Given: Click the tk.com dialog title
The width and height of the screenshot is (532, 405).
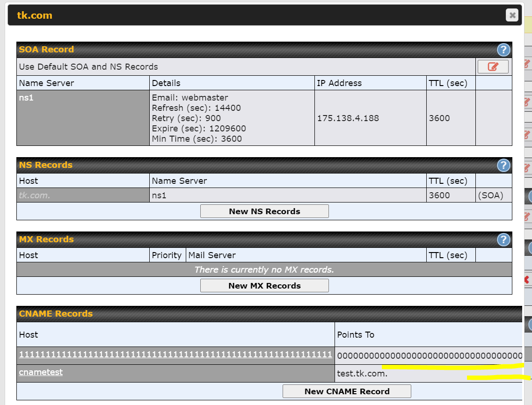Looking at the screenshot, I should tap(35, 15).
